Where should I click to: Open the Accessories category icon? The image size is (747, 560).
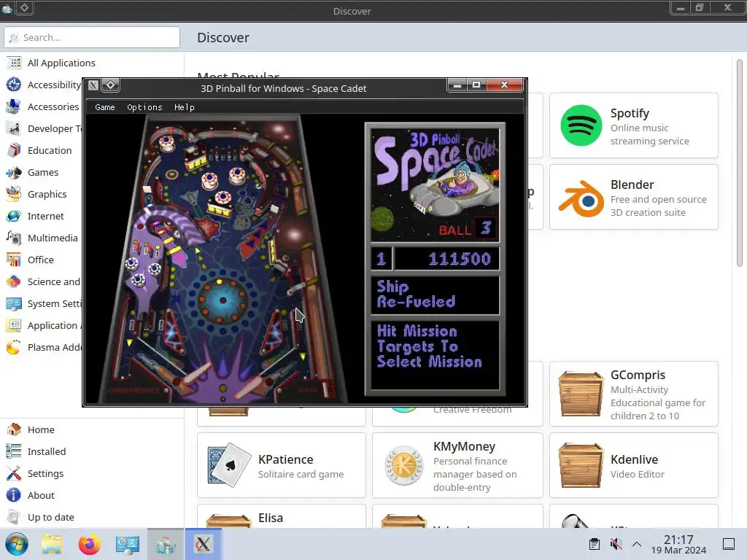point(14,106)
